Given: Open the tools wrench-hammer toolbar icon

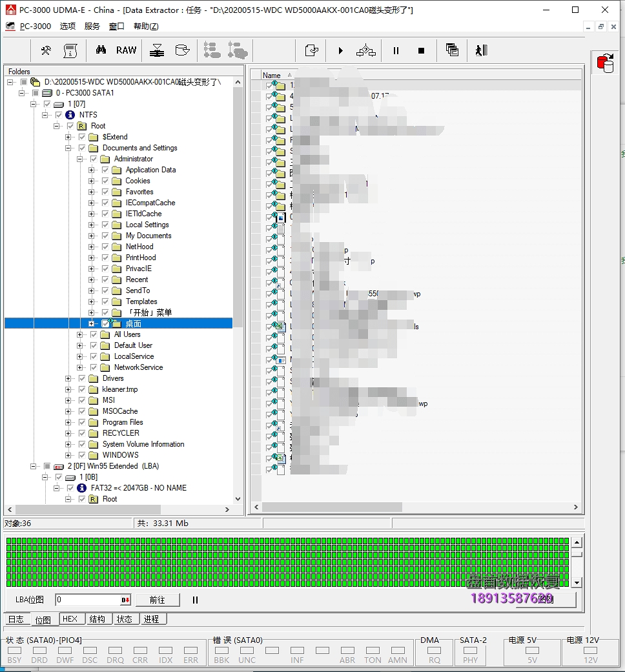Looking at the screenshot, I should point(45,50).
